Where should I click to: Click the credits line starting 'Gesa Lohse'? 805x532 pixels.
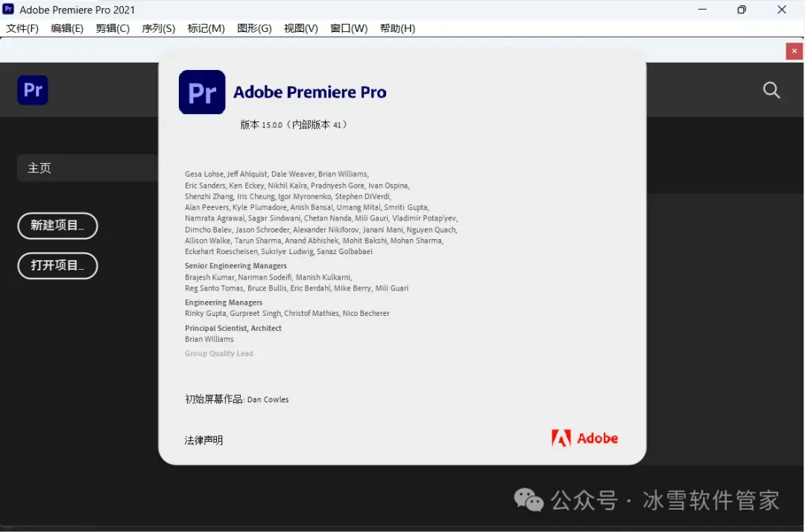click(277, 174)
